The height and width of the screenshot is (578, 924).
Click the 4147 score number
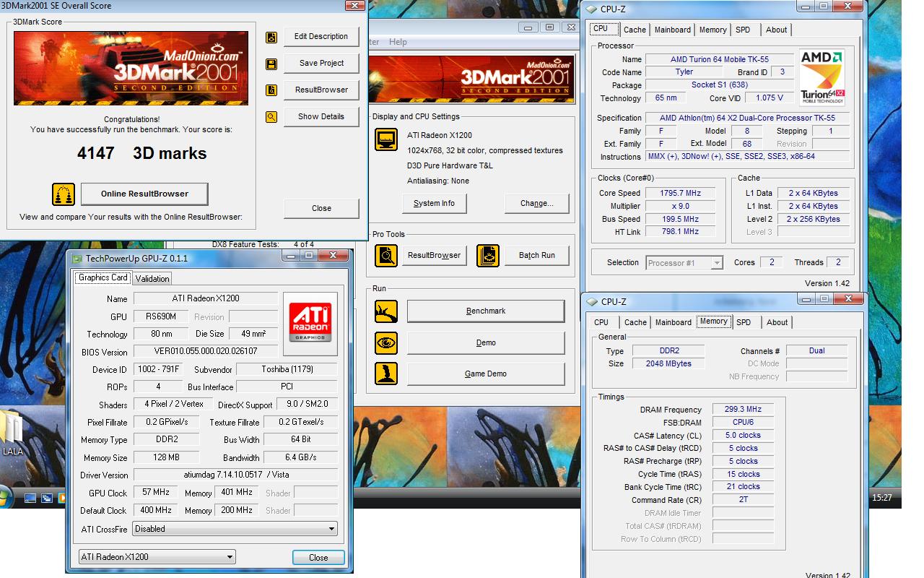95,153
